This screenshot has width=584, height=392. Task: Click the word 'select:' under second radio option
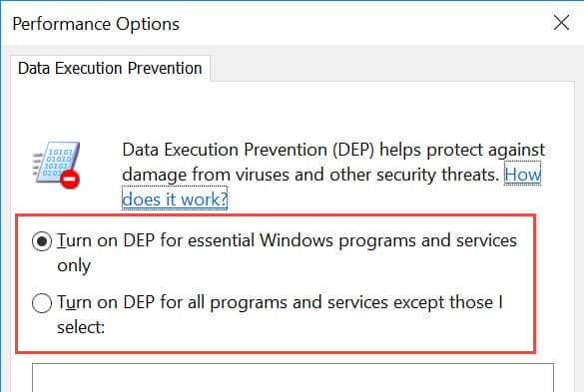pos(81,327)
